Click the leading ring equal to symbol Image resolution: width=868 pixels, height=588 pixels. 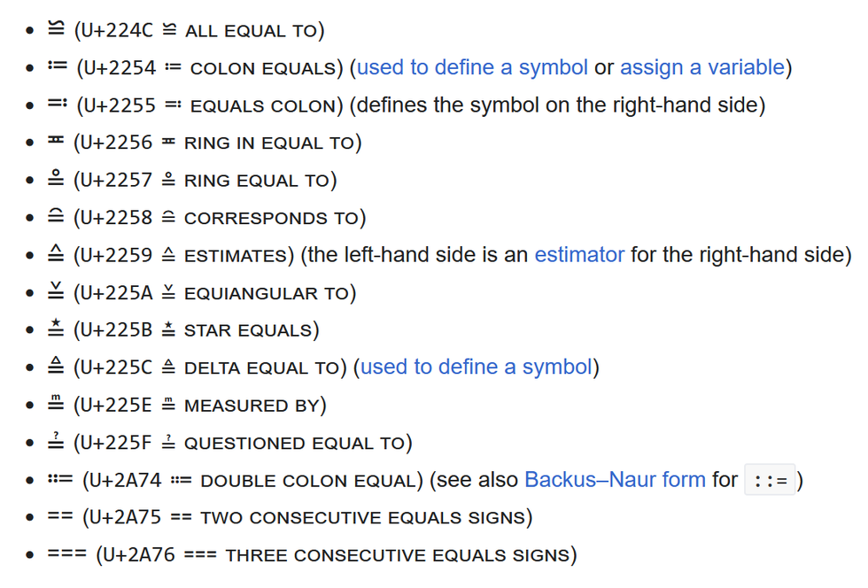tap(56, 178)
